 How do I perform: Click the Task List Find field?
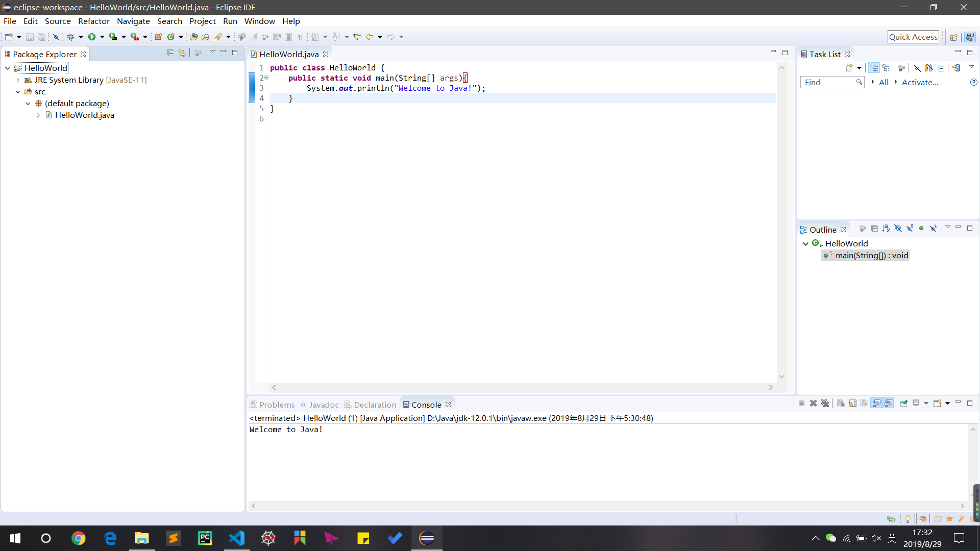828,82
